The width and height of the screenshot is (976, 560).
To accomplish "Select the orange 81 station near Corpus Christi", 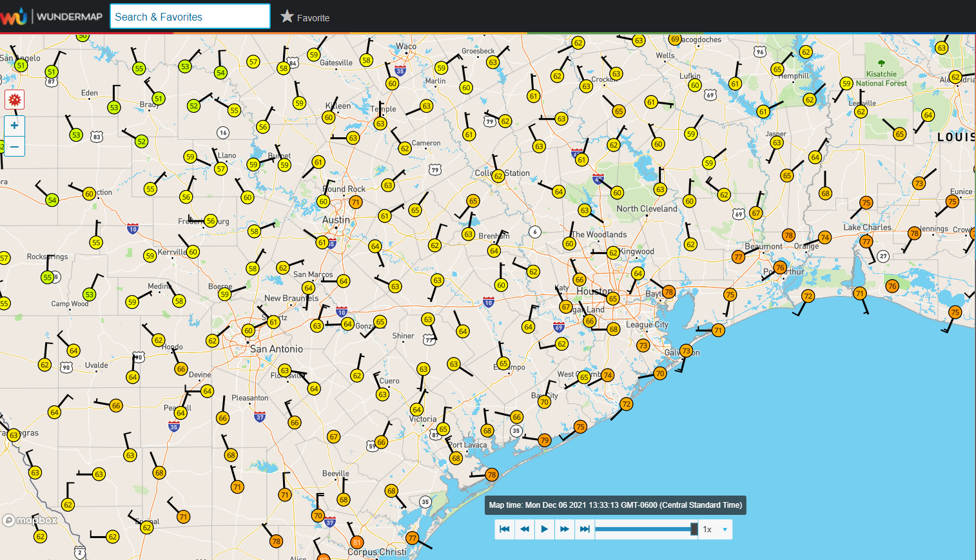I will point(356,542).
